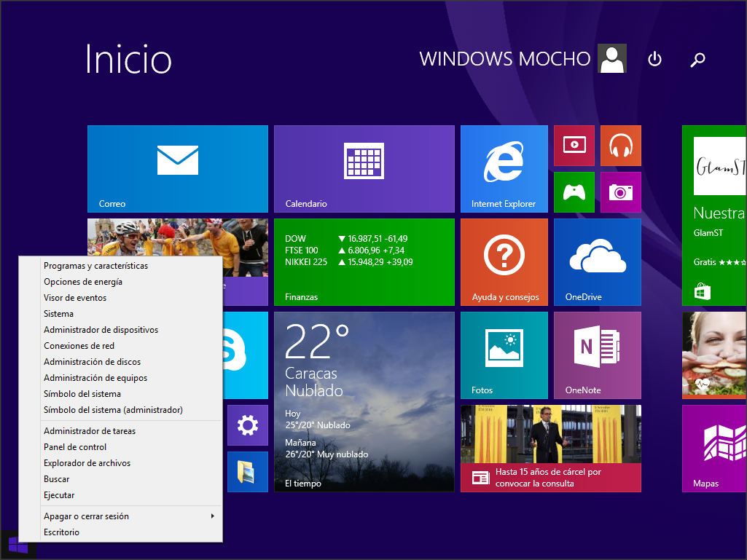Viewport: 747px width, 560px height.
Task: Click the Windows Start button
Action: click(18, 545)
